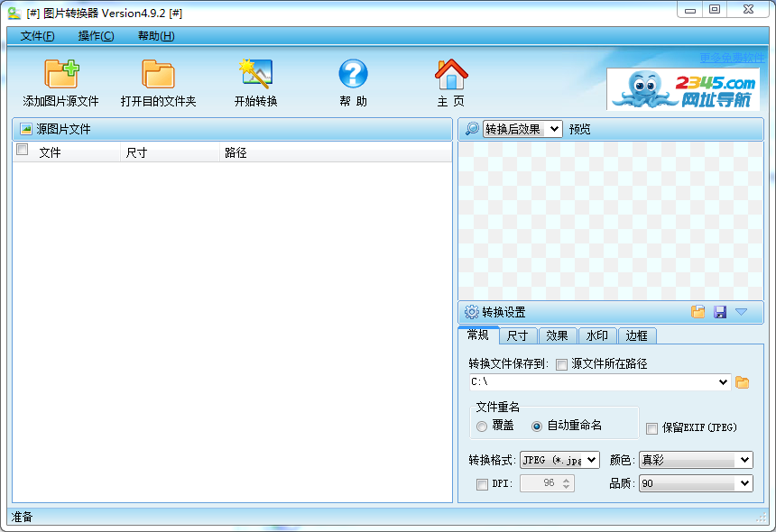Select the 覆盖 radio button

click(482, 427)
